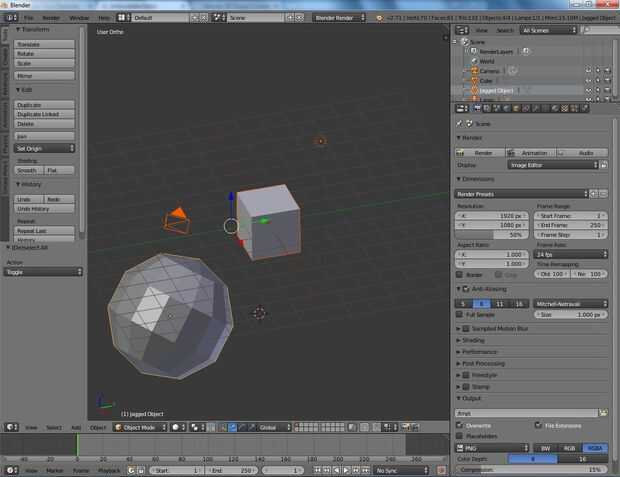Open the File menu

tap(29, 18)
